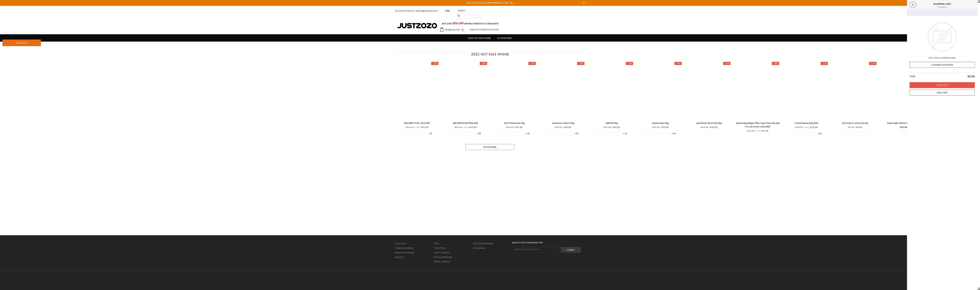Viewport: 980px width, 290px height.
Task: Open Lace Brown Short Hair Wig product
Action: coord(709,123)
